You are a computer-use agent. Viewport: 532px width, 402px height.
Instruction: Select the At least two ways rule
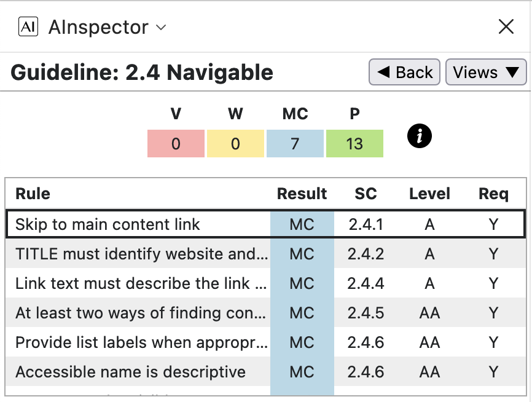tap(141, 313)
